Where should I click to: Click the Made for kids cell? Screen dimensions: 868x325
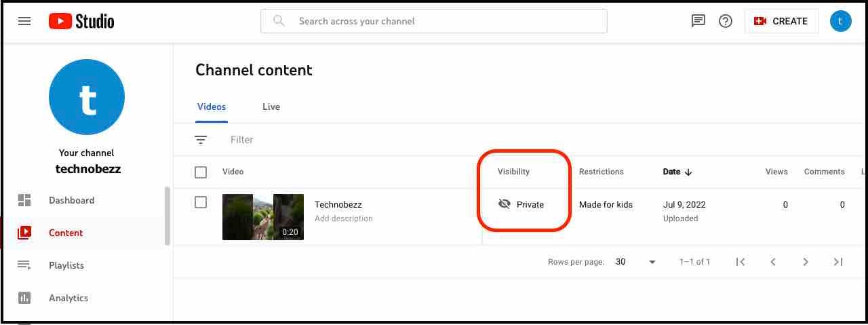tap(606, 204)
